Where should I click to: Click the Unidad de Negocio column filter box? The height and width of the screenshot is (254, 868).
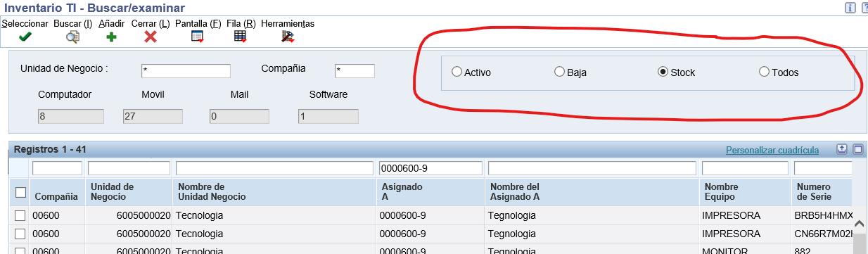(129, 169)
